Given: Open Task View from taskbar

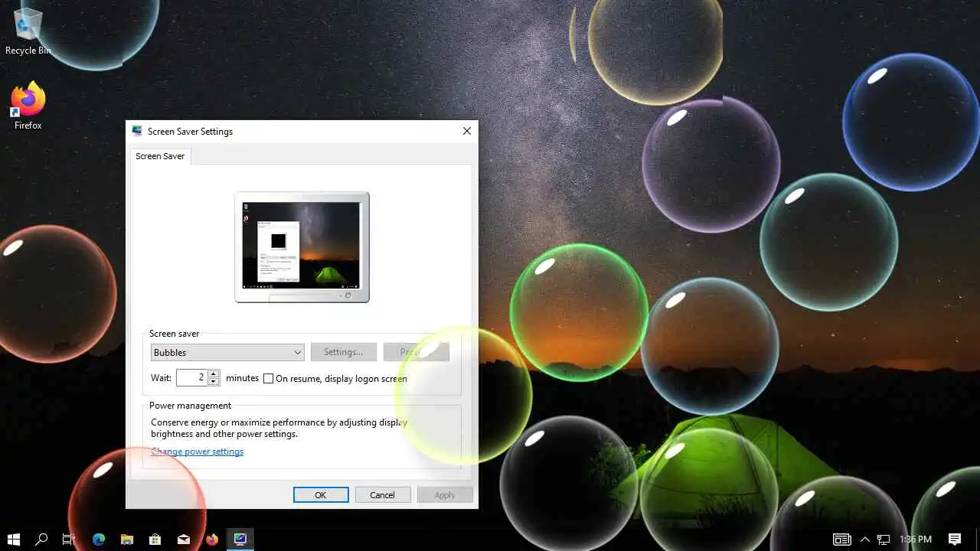Looking at the screenshot, I should (x=68, y=539).
